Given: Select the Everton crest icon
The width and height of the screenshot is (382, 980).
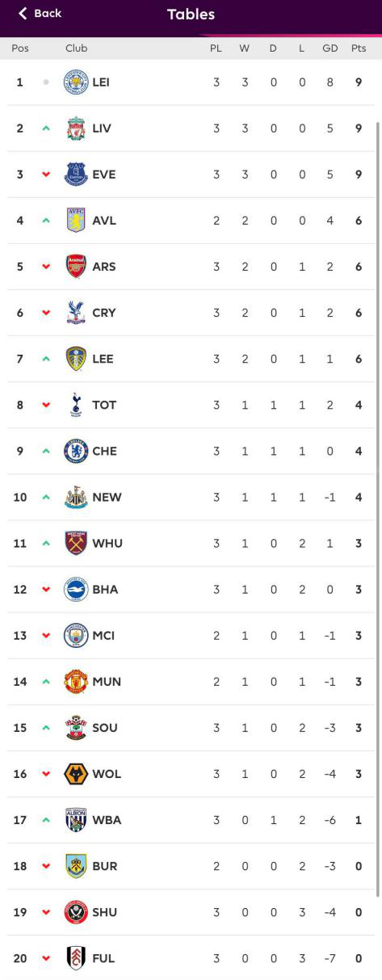Looking at the screenshot, I should pos(76,175).
